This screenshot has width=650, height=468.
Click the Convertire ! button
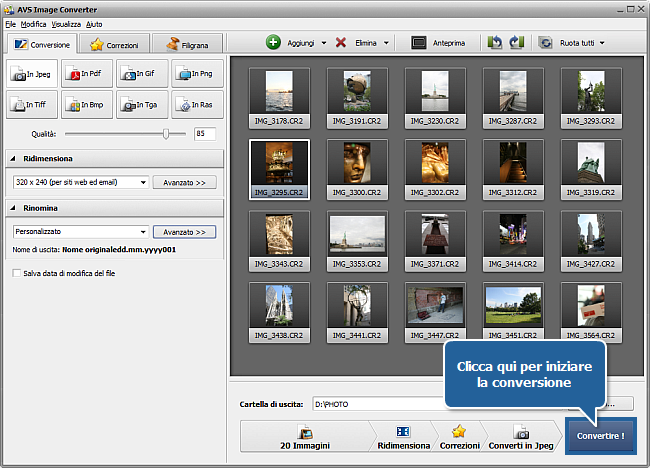coord(600,437)
